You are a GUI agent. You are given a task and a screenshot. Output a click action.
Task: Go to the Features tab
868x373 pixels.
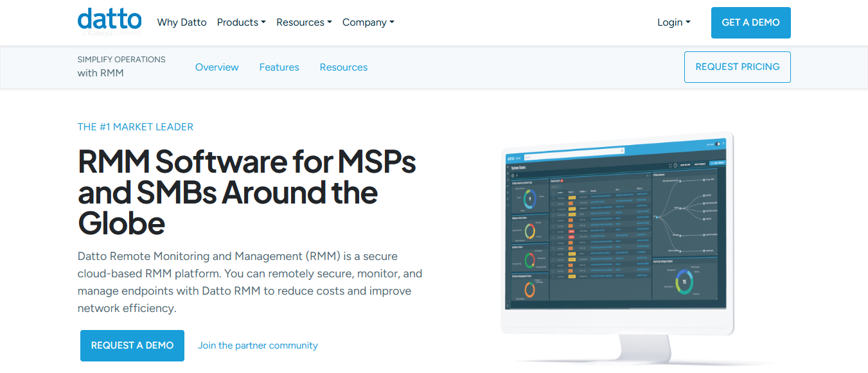(x=279, y=67)
